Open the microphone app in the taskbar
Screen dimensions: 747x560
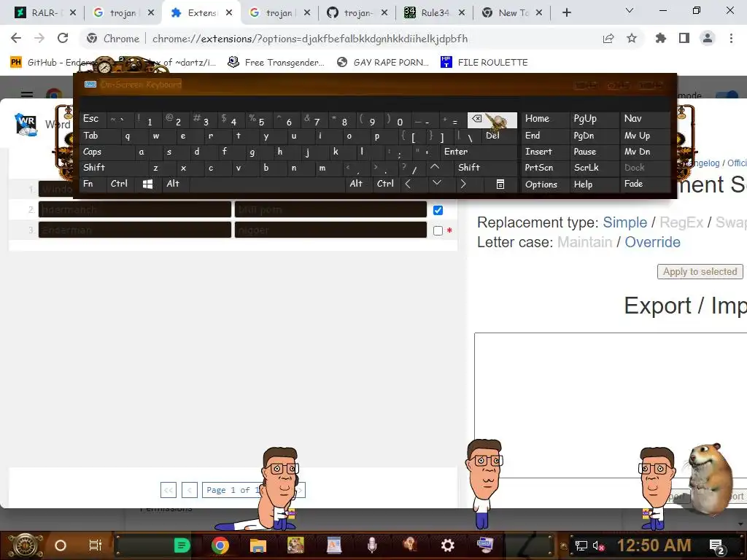(372, 545)
